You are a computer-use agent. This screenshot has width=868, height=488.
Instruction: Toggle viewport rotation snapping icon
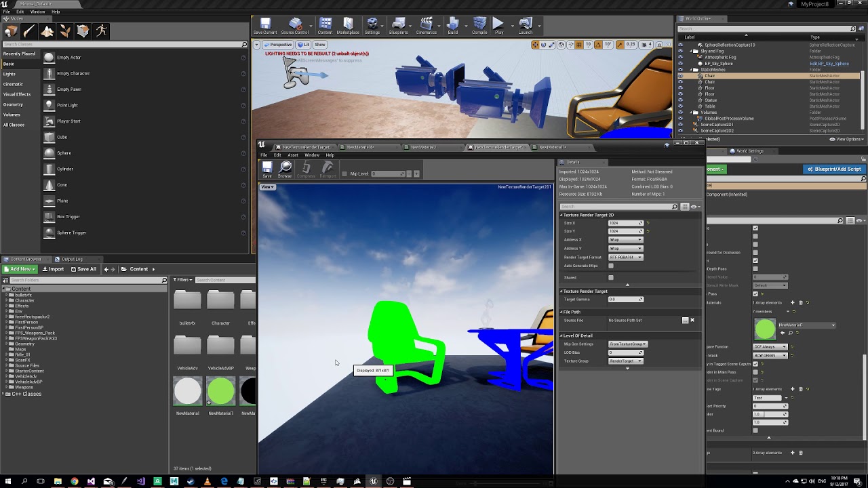(x=598, y=45)
